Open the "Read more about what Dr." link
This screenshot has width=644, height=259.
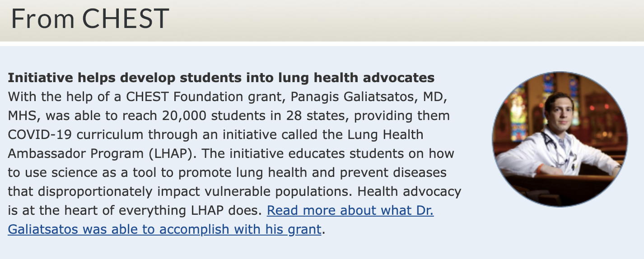(350, 211)
